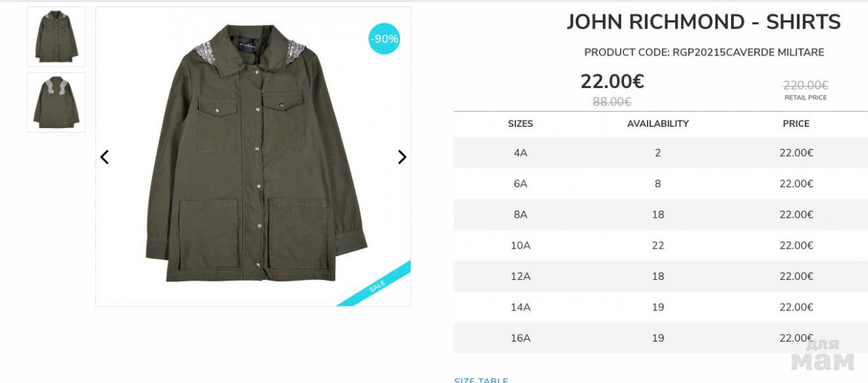Viewport: 868px width, 383px height.
Task: Select the front view jacket thumbnail
Action: [x=56, y=37]
